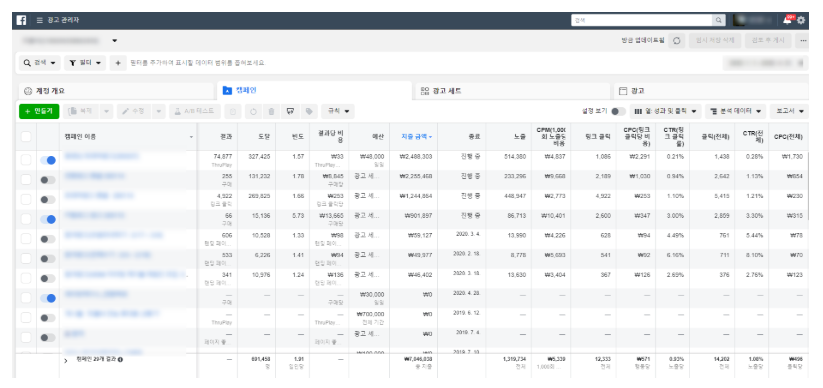The image size is (823, 388).
Task: Expand the 캠페인 29개 결과 summary chevron
Action: [66, 360]
